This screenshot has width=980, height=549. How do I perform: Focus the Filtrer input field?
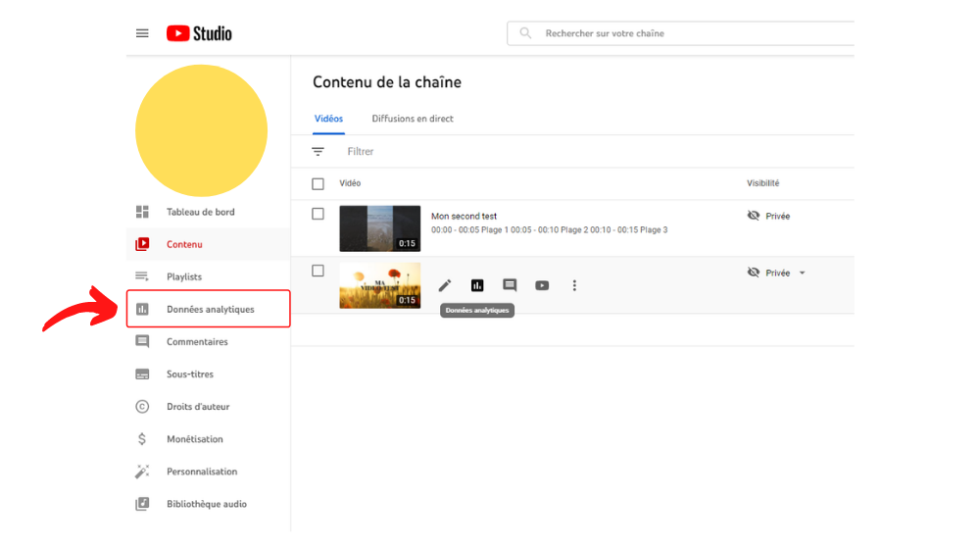point(361,151)
